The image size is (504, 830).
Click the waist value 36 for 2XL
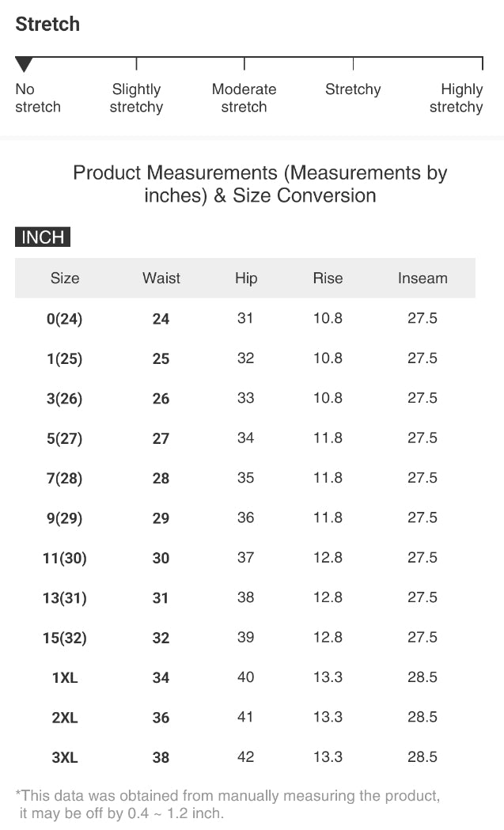tap(161, 718)
